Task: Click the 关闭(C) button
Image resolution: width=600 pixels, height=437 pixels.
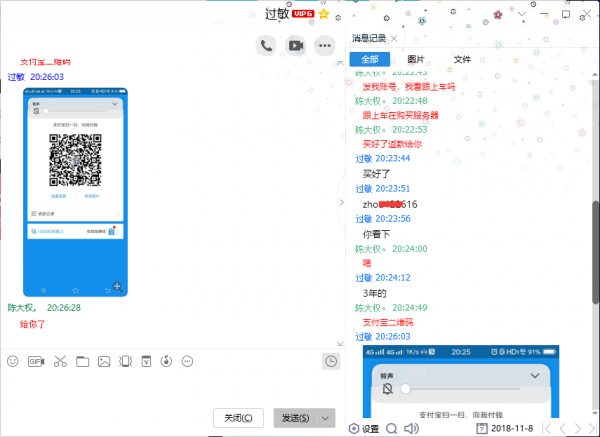Action: (x=238, y=418)
